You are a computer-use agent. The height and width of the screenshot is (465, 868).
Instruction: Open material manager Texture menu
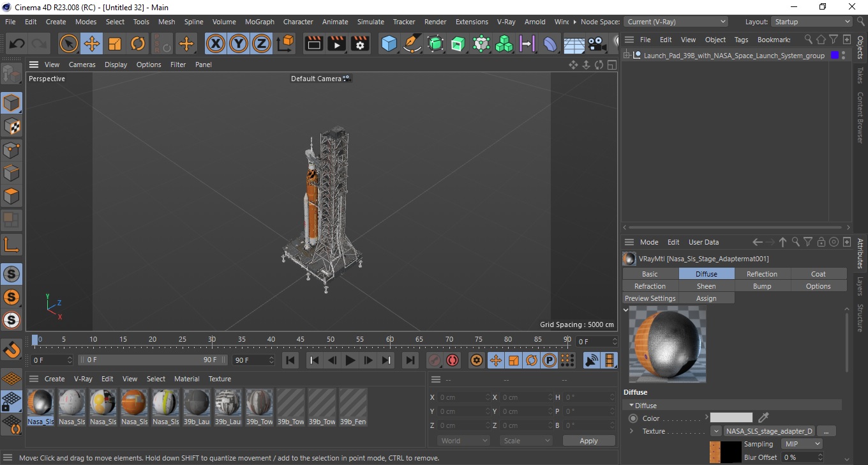[x=220, y=379]
